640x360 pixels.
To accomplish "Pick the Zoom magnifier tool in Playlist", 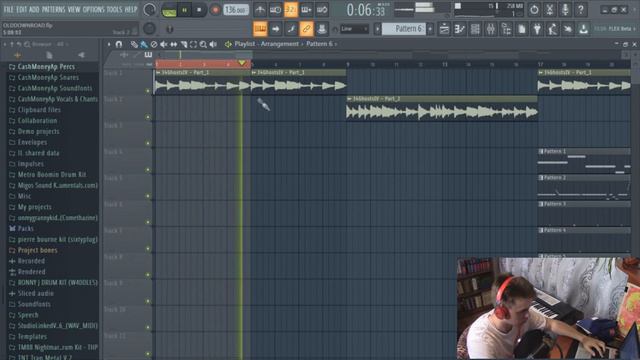I will (203, 44).
